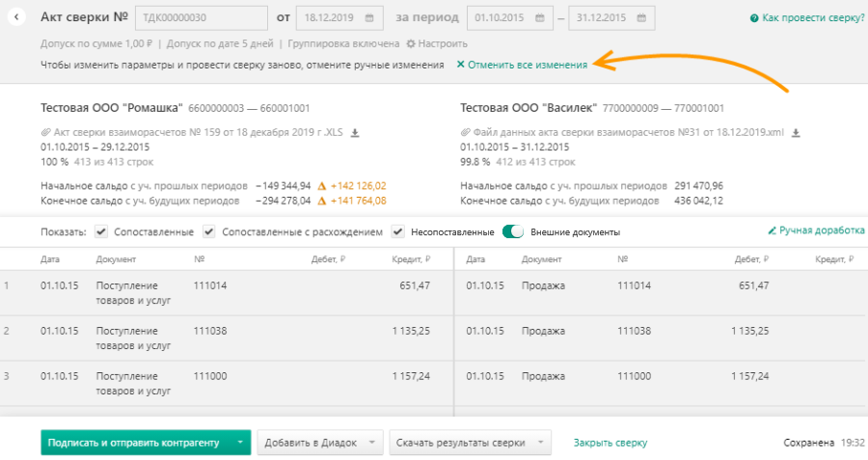Open Ромашка act file № 159 link

pos(198,133)
